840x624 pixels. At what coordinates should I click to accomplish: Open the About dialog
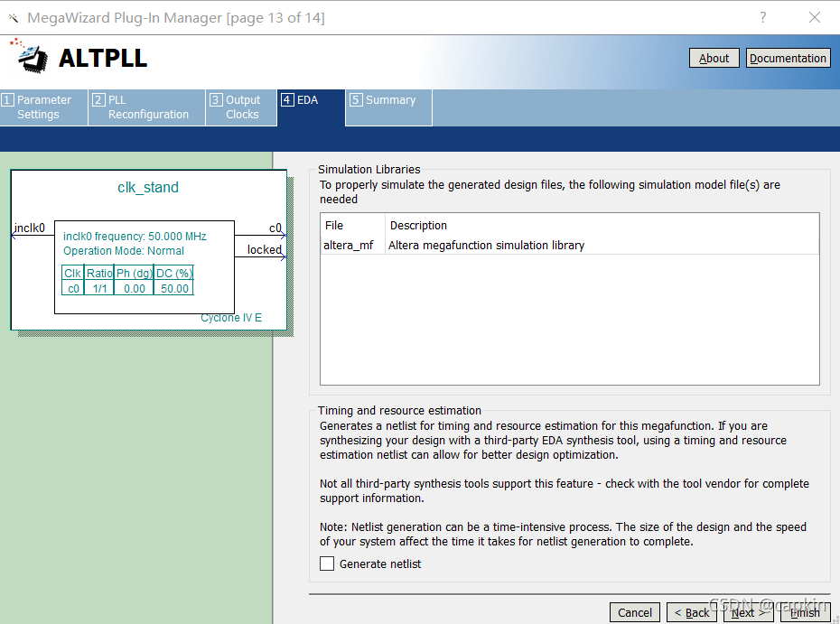(x=714, y=58)
